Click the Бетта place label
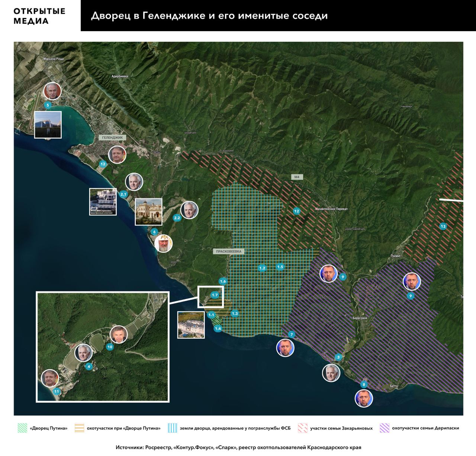This screenshot has height=456, width=476. (x=394, y=386)
